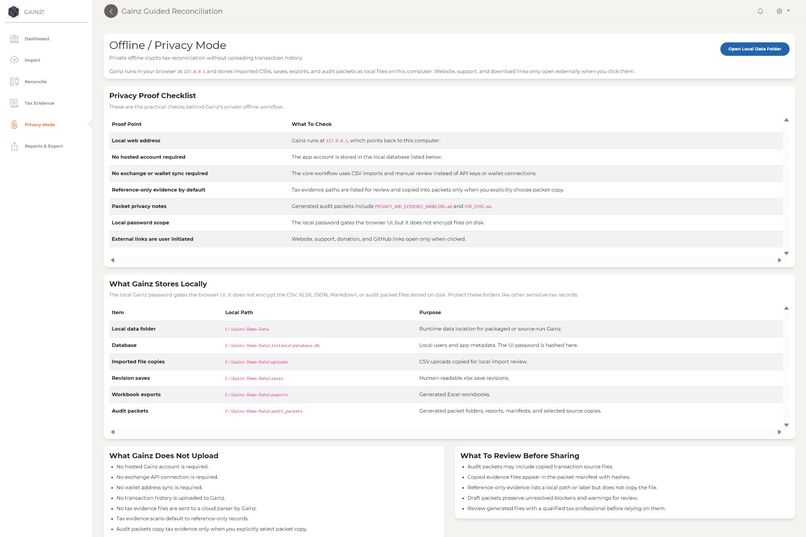Select 'Reference-only evidence by default' row
The width and height of the screenshot is (806, 537).
(x=446, y=190)
